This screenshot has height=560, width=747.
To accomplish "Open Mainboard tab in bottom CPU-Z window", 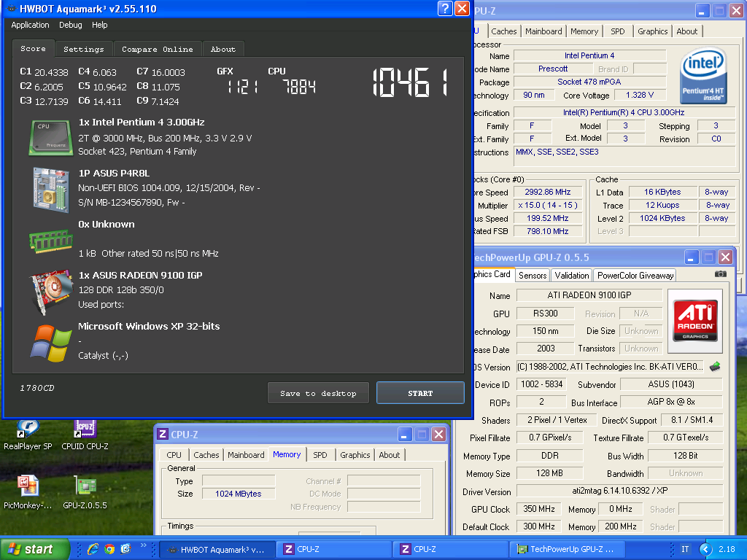I will pyautogui.click(x=246, y=455).
